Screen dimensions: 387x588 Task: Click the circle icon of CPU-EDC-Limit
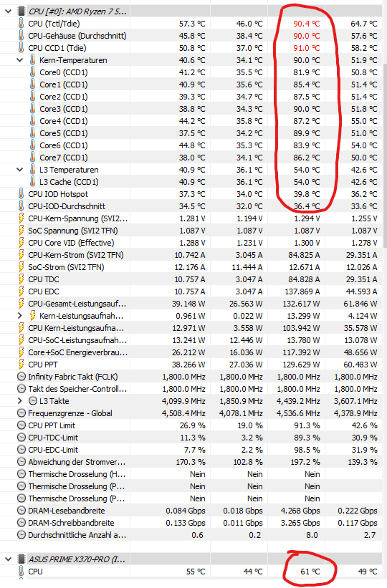pos(21,450)
